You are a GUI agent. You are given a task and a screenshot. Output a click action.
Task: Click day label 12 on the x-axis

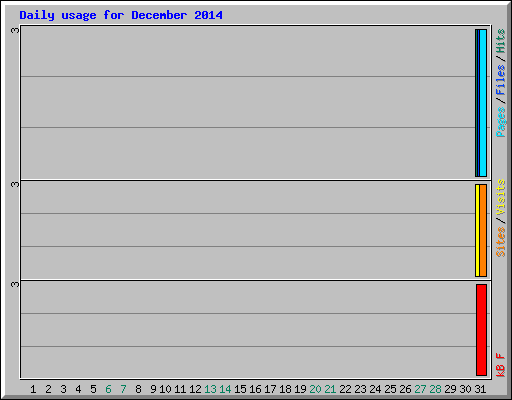pyautogui.click(x=195, y=389)
